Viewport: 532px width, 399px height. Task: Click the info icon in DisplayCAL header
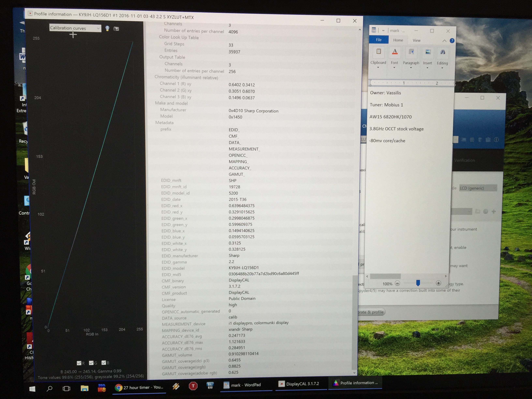(496, 140)
